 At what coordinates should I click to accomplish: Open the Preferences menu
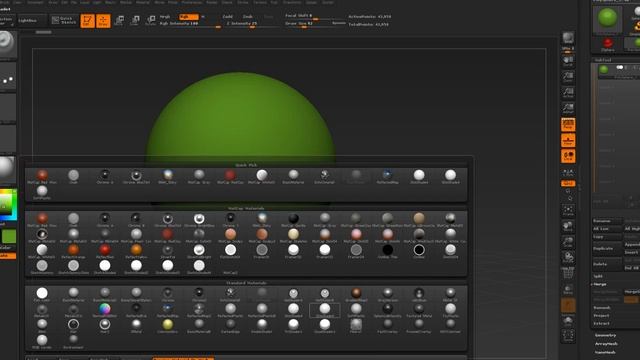[191, 2]
